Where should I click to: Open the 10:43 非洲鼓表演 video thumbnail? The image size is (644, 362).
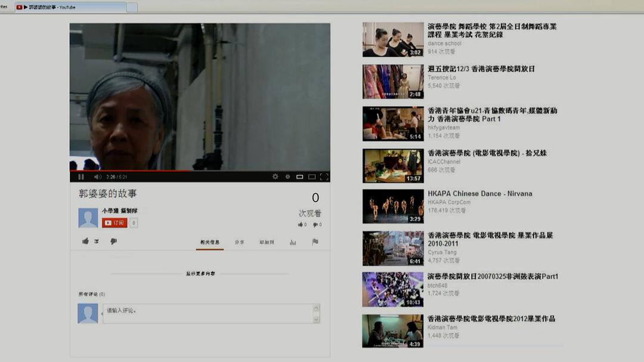coord(393,289)
